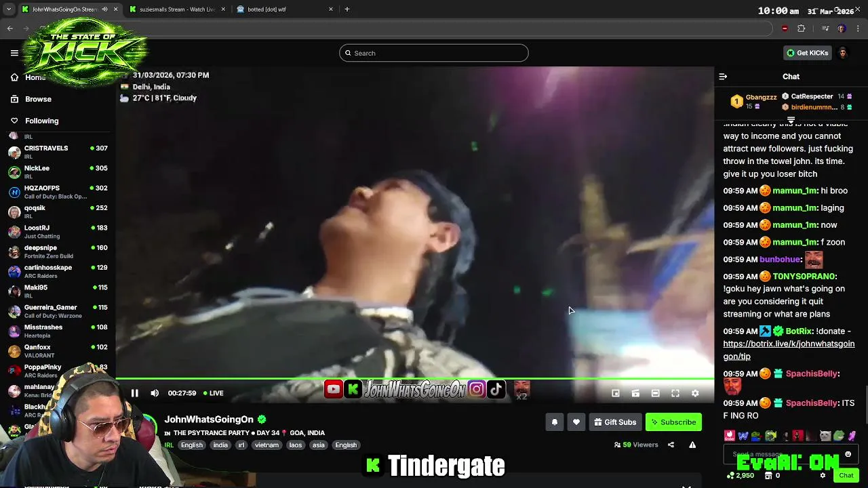Click bunbohue's username in chat
The height and width of the screenshot is (488, 868).
(780, 260)
